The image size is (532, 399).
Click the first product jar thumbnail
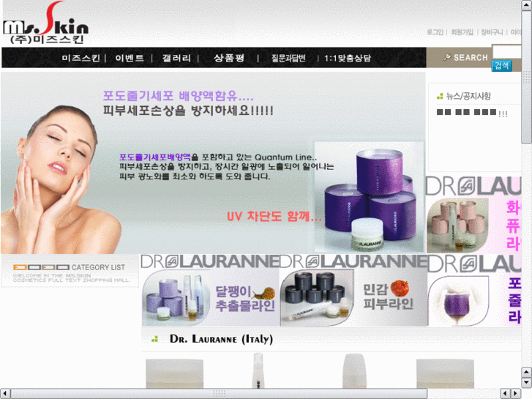tap(174, 373)
